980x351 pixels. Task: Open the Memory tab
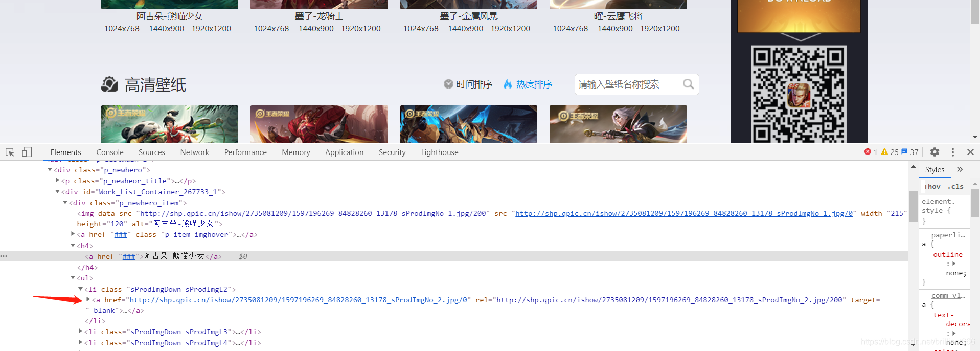point(296,152)
